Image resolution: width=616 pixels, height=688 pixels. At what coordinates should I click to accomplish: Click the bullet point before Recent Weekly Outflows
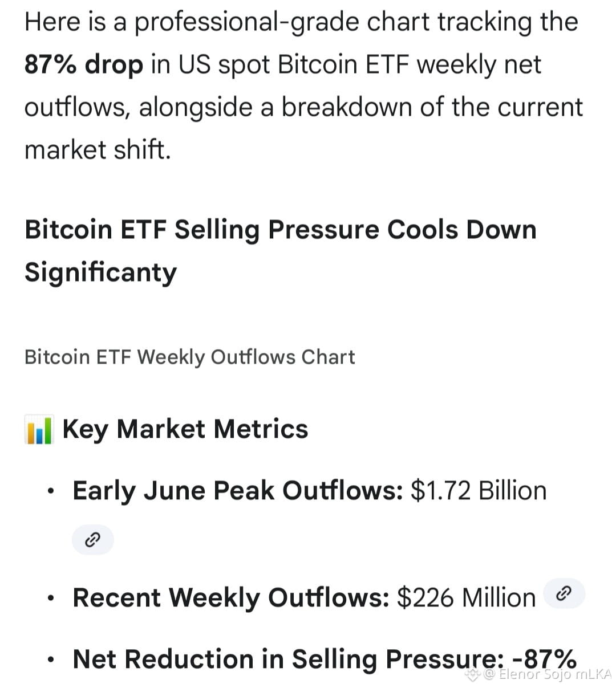tap(52, 599)
